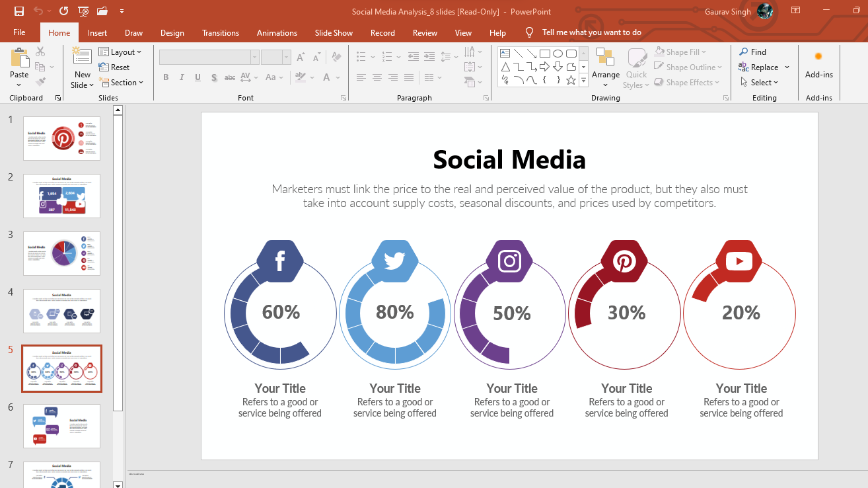Click the Shape Effects button
The width and height of the screenshot is (868, 488).
pos(686,83)
